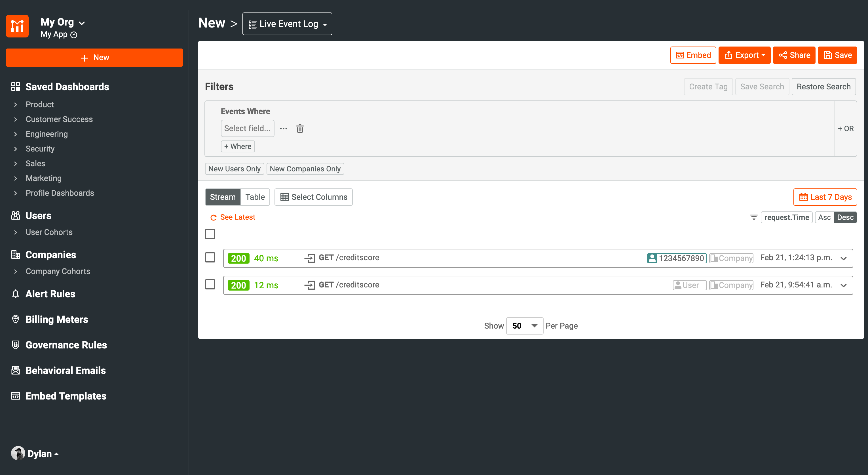Click the Billing Meters icon in the sidebar
868x475 pixels.
(x=16, y=319)
